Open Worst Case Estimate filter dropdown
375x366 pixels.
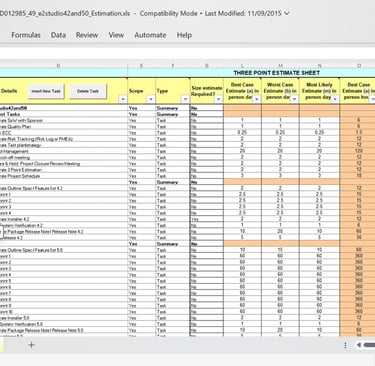[294, 99]
